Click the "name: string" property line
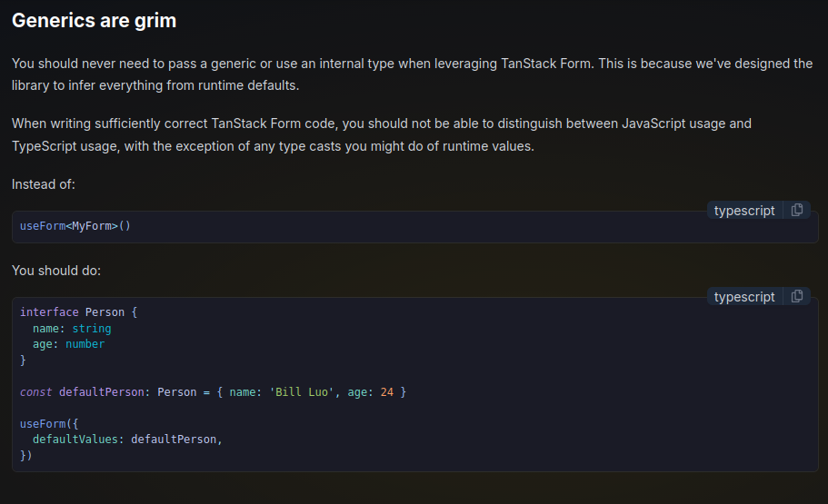The image size is (828, 504). (x=72, y=329)
